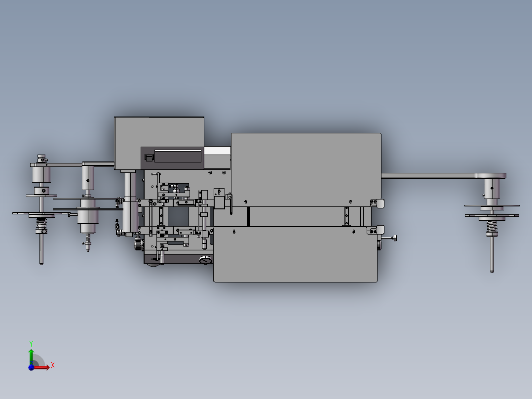The image size is (532, 399).
Task: Click the red X axis arrow of the triad
Action: pyautogui.click(x=41, y=367)
